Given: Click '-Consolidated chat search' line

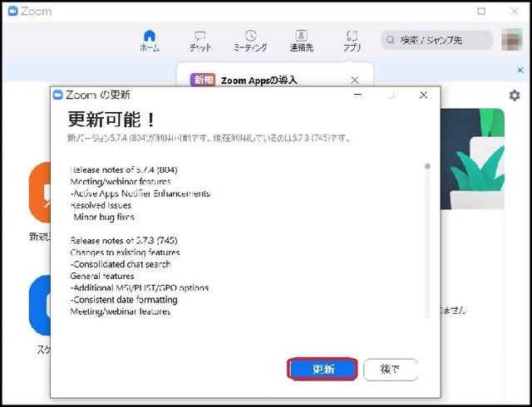Looking at the screenshot, I should coord(121,264).
